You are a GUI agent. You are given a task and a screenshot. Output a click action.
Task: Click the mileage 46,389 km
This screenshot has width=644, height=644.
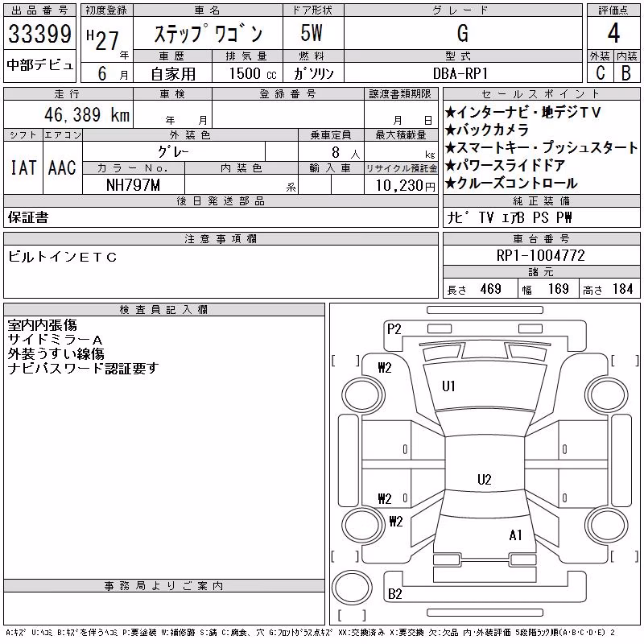click(x=87, y=114)
